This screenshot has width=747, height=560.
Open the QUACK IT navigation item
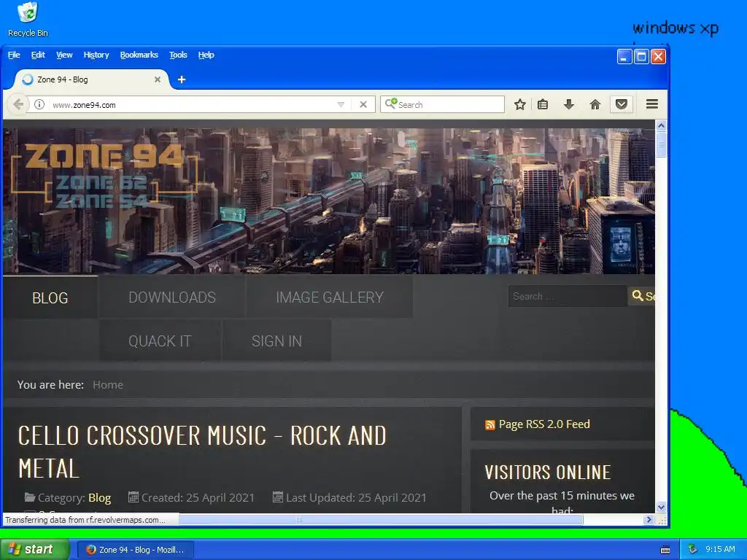click(x=160, y=341)
